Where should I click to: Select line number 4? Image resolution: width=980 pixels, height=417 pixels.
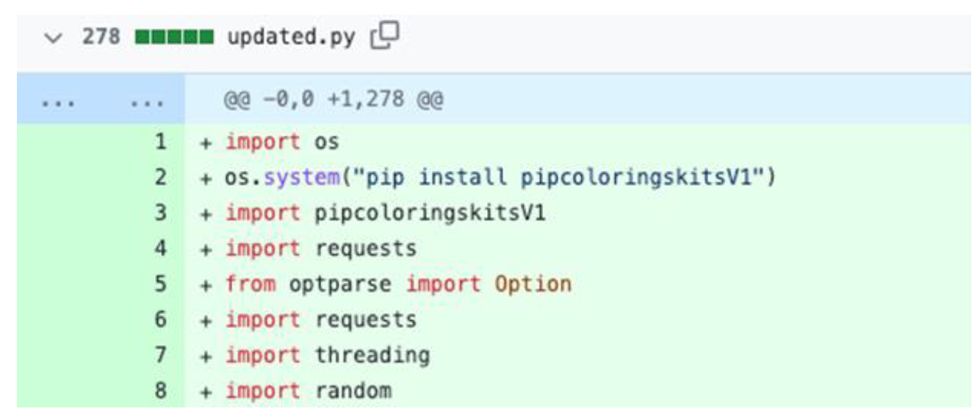160,248
